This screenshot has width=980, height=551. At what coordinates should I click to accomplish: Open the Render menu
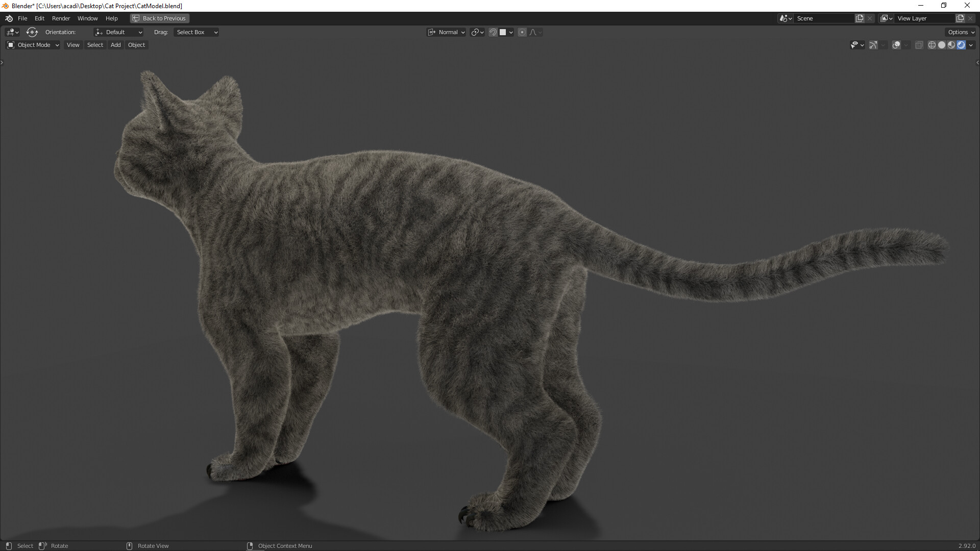[x=61, y=18]
